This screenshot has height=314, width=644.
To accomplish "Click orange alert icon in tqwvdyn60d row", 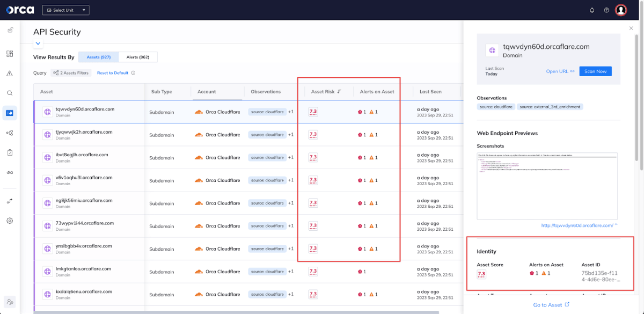I will point(371,112).
